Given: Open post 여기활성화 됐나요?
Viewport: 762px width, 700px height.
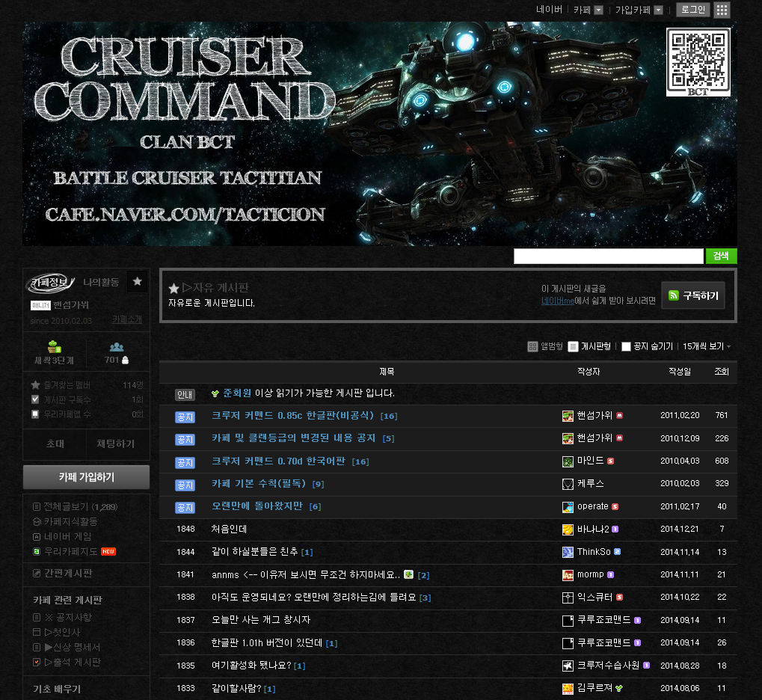Looking at the screenshot, I should click(251, 666).
